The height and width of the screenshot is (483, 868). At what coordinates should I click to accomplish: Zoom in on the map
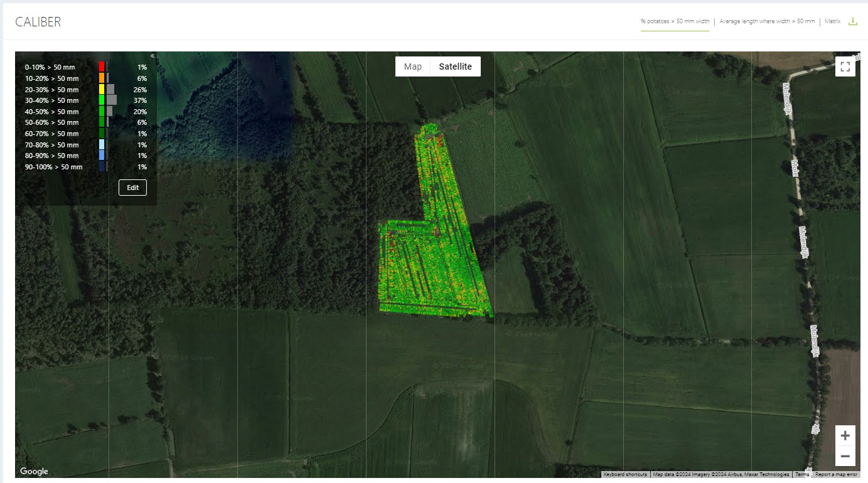point(845,435)
